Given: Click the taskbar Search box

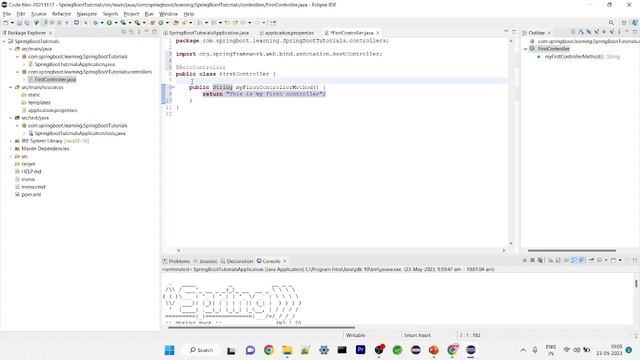Looking at the screenshot, I should [201, 350].
